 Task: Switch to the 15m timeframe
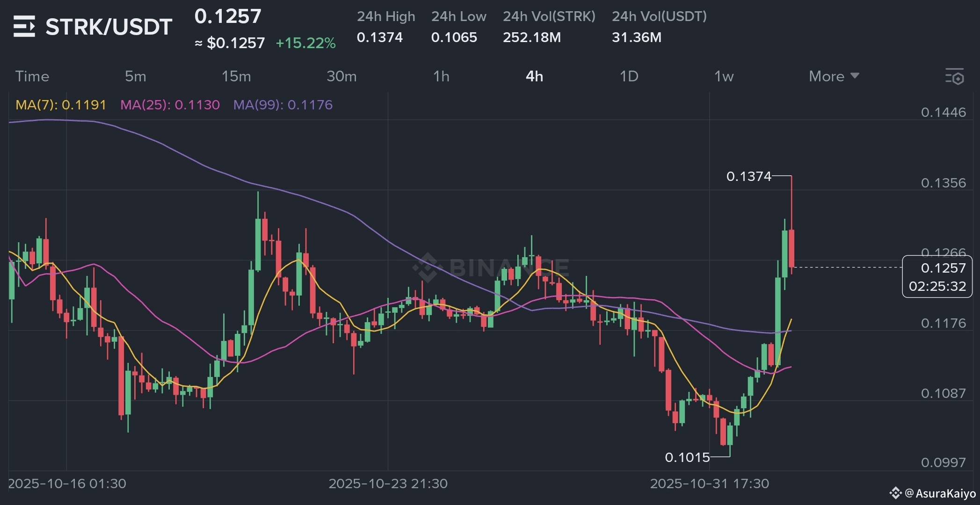(x=236, y=76)
